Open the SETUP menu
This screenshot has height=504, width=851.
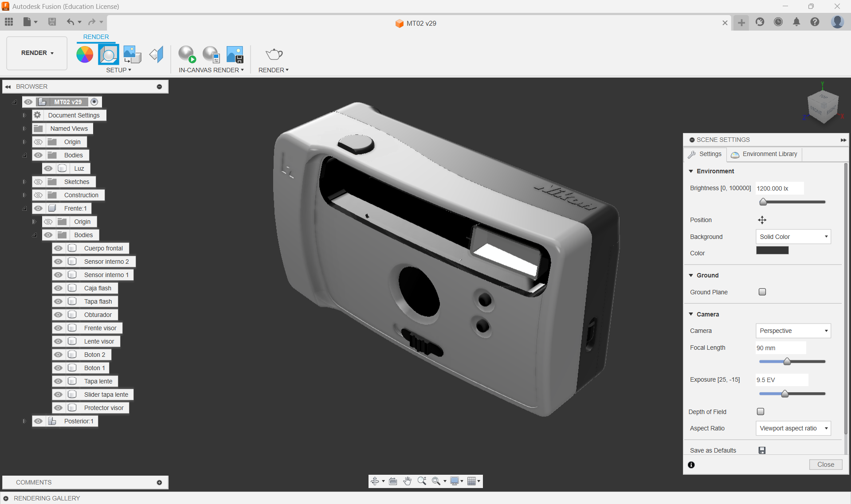coord(118,70)
